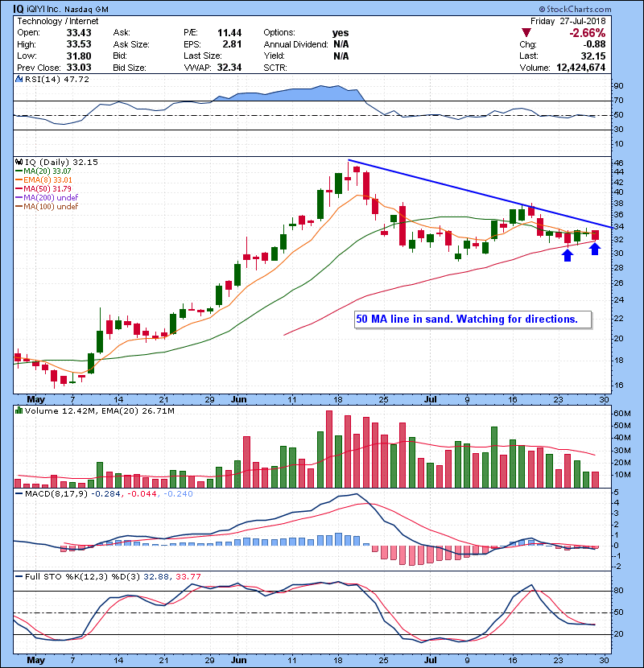Click the 46 price level on right axis
Viewport: 644px width, 668px height.
pos(618,163)
